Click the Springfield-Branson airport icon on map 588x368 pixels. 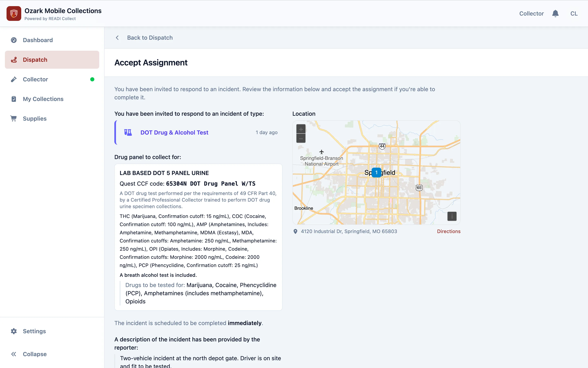(321, 152)
